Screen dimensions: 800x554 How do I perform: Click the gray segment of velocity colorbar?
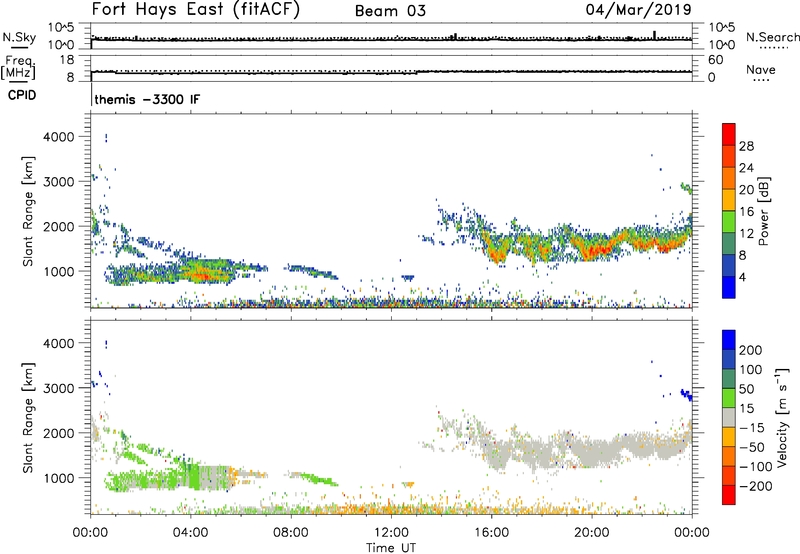(729, 417)
